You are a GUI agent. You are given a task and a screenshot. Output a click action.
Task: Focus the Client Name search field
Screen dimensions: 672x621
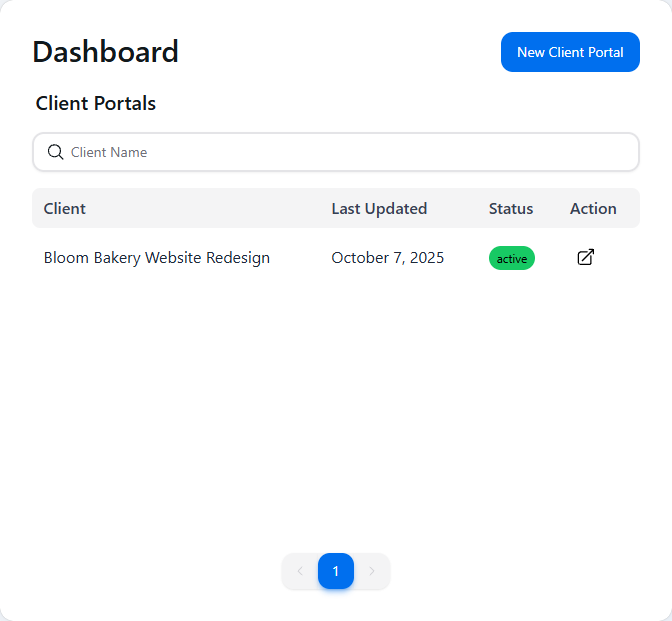coord(350,152)
